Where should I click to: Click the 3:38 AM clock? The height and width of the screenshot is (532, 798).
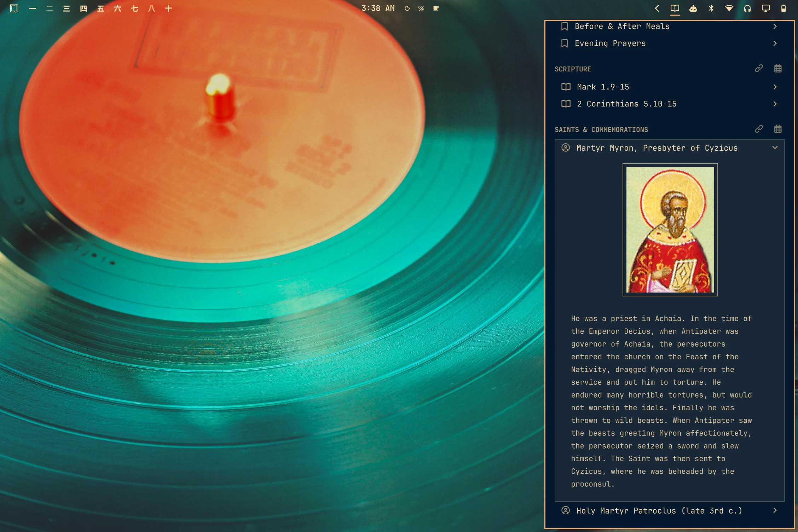click(378, 8)
